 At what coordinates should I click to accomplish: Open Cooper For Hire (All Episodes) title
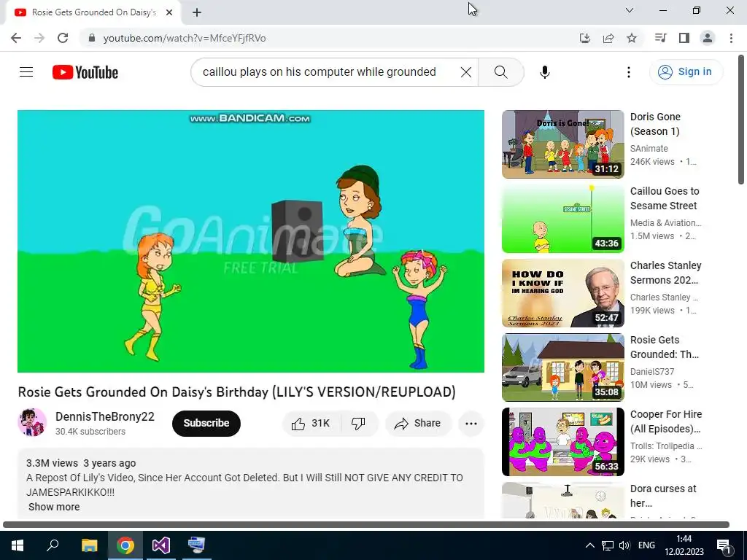coord(666,421)
